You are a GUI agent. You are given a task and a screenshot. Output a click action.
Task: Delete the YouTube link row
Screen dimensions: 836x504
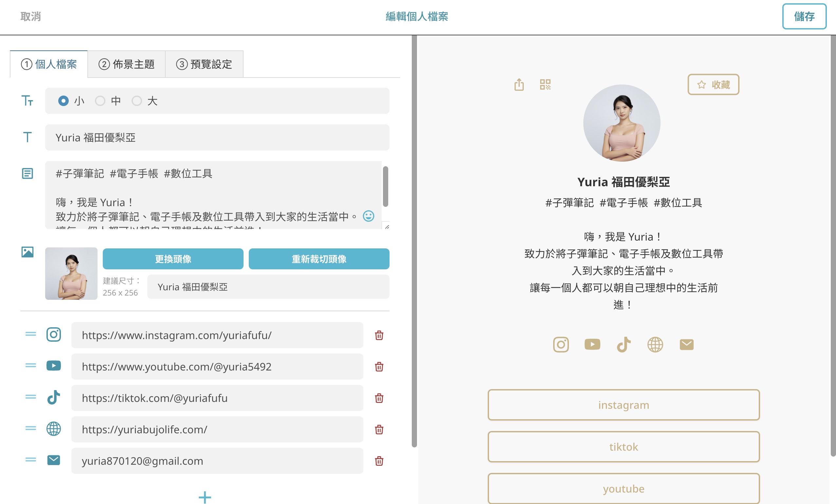(x=379, y=367)
